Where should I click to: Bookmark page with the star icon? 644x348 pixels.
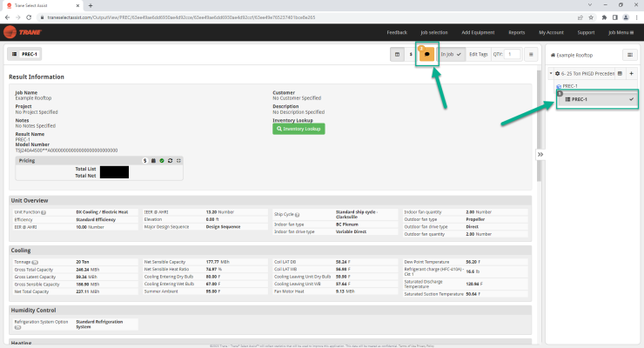pos(591,17)
